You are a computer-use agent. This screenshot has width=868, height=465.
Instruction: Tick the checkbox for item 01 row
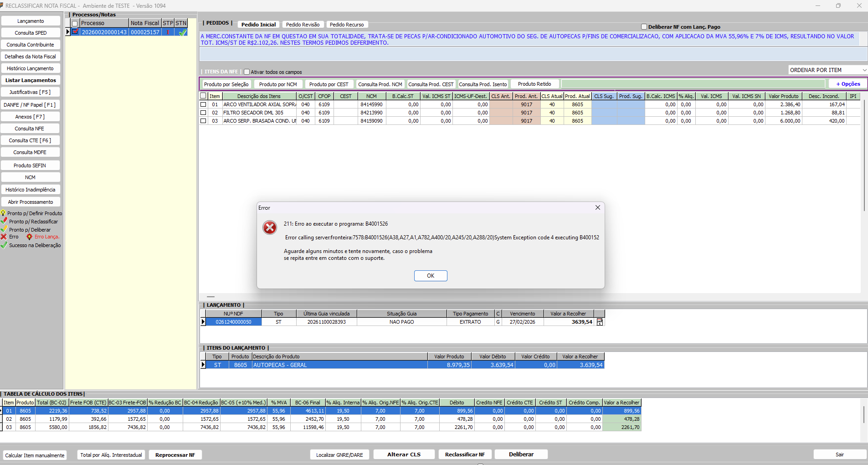point(203,104)
